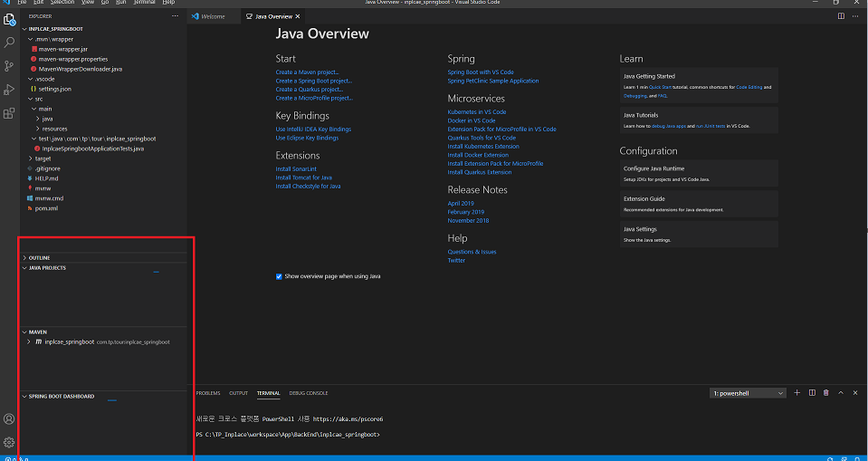
Task: Collapse the .mvn\wrapper folder
Action: click(x=31, y=39)
